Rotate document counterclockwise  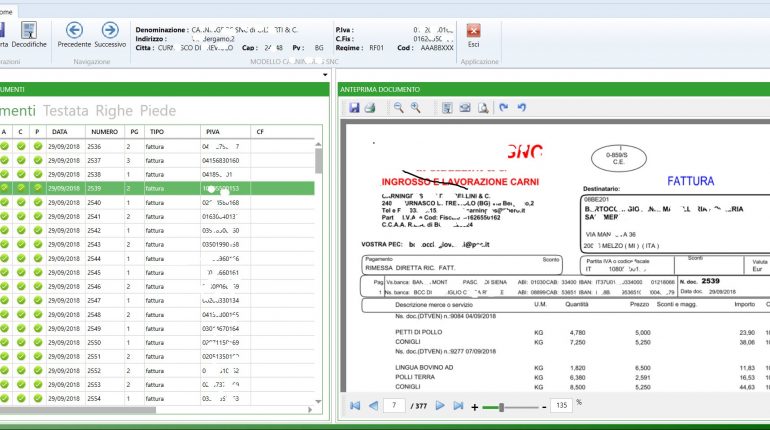coord(522,107)
